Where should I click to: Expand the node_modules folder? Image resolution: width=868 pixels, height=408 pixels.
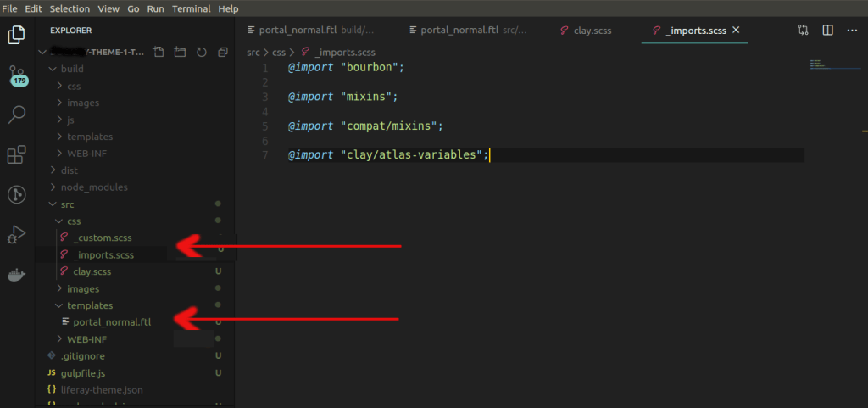tap(93, 187)
